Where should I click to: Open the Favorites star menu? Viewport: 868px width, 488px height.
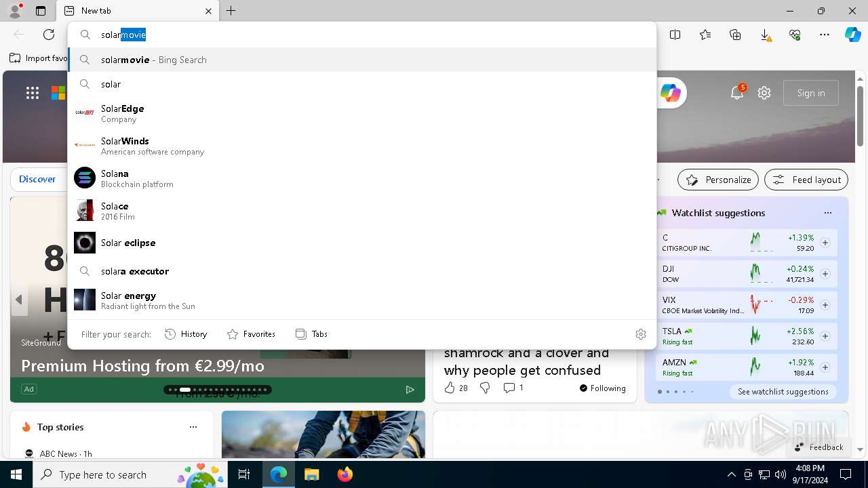click(705, 35)
